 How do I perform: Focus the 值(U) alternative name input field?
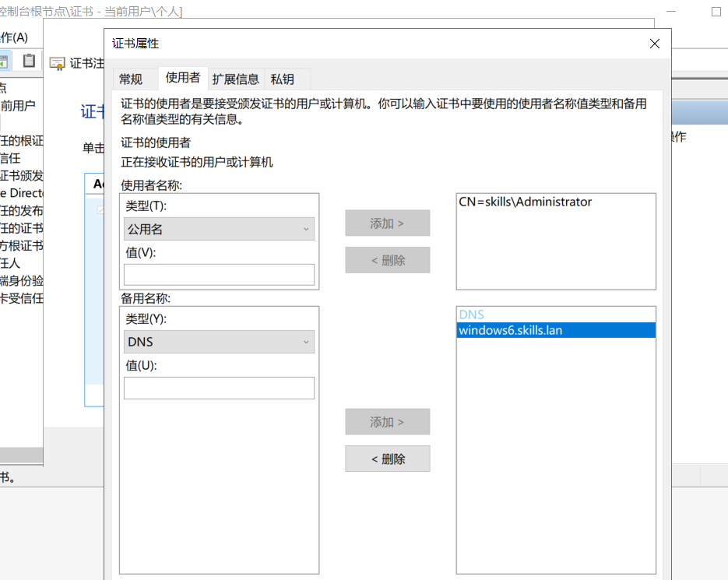(x=219, y=388)
